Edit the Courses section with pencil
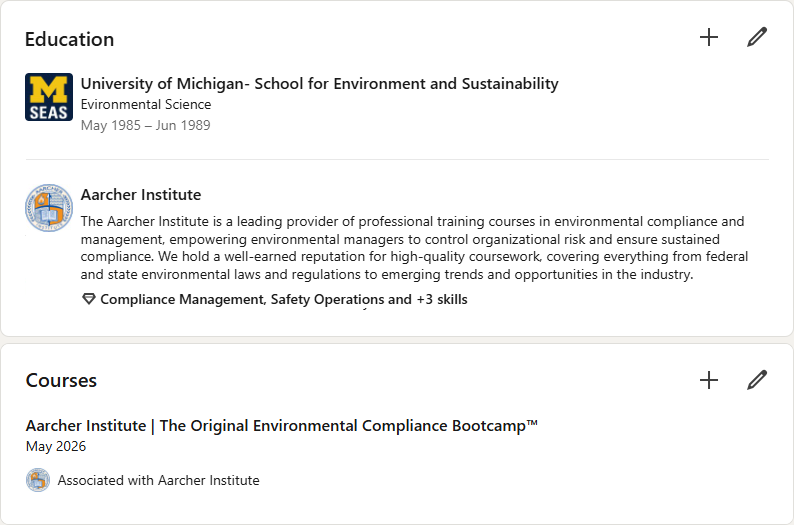The image size is (794, 525). point(757,380)
